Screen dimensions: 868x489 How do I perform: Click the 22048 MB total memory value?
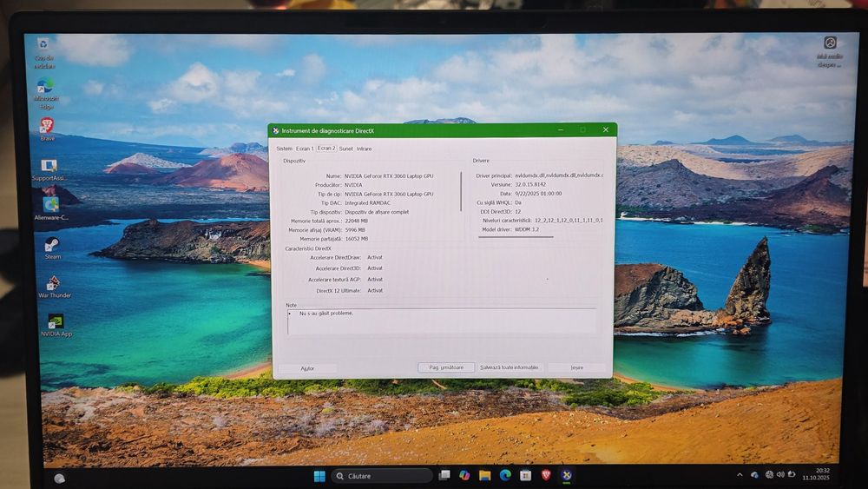pyautogui.click(x=356, y=221)
